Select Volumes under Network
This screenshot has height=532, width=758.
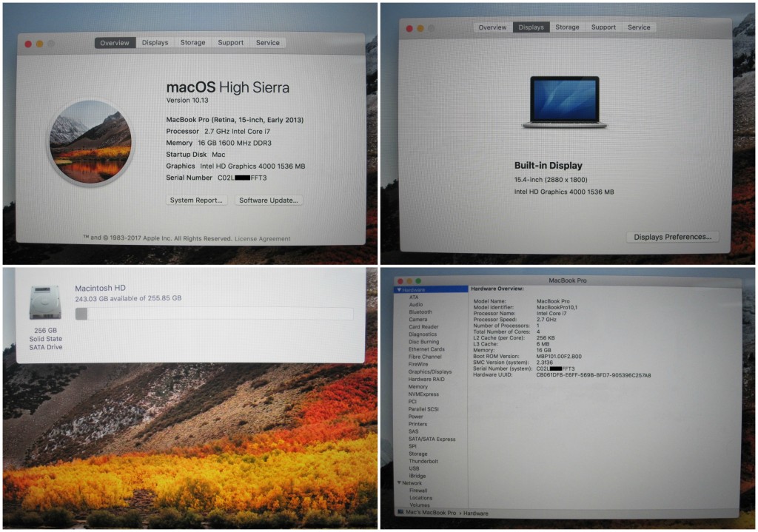(x=420, y=505)
